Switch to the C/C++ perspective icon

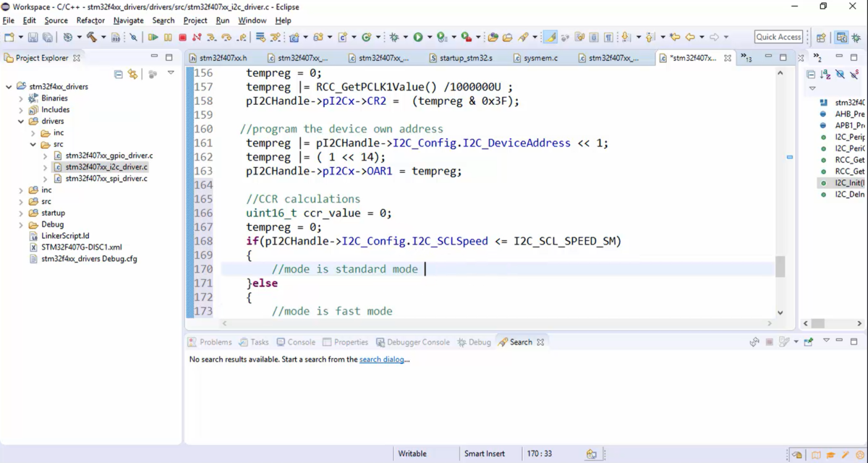pyautogui.click(x=841, y=37)
